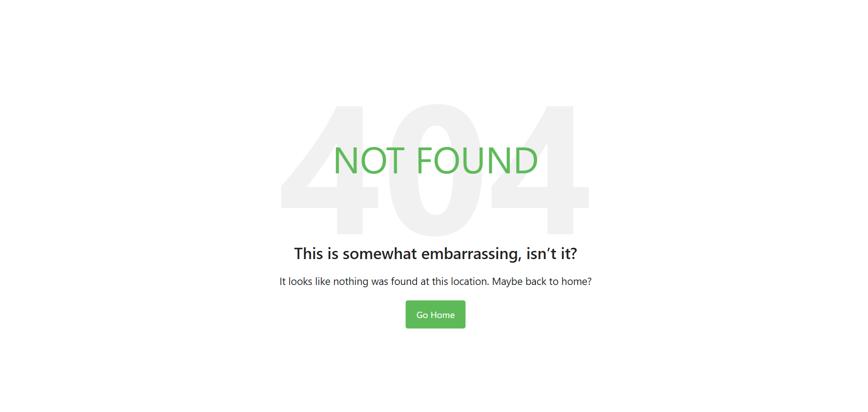Select the "This is somewhat embarrassing" heading
The height and width of the screenshot is (412, 868).
pos(436,254)
